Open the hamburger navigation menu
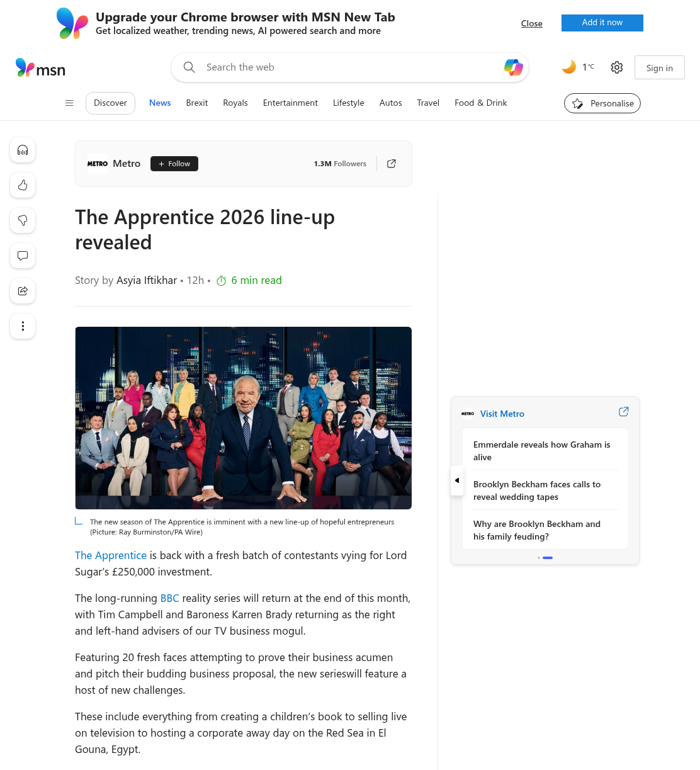The image size is (700, 770). point(69,103)
